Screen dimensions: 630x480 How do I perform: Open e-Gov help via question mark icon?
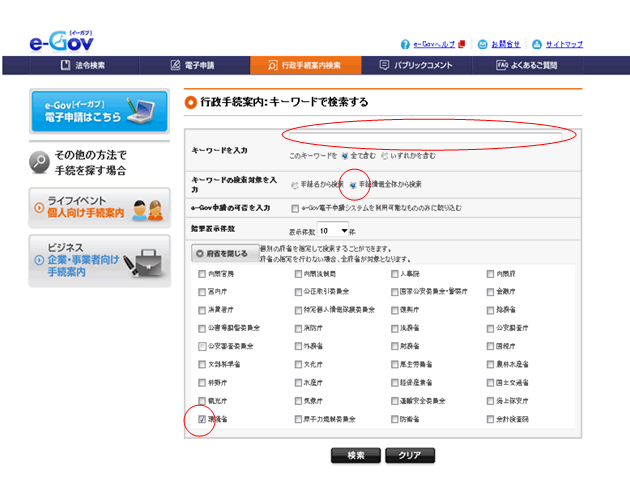pos(405,45)
